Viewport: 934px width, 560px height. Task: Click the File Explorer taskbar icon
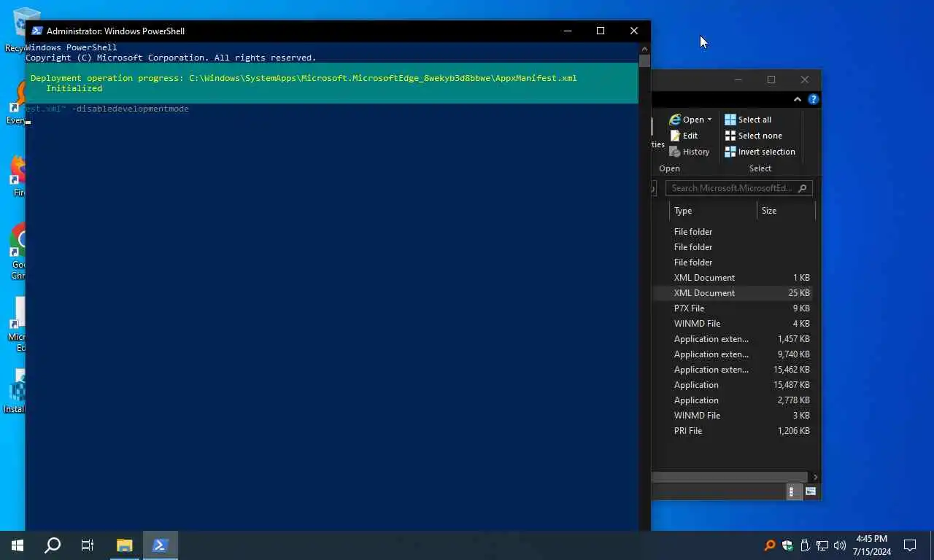[x=124, y=545]
